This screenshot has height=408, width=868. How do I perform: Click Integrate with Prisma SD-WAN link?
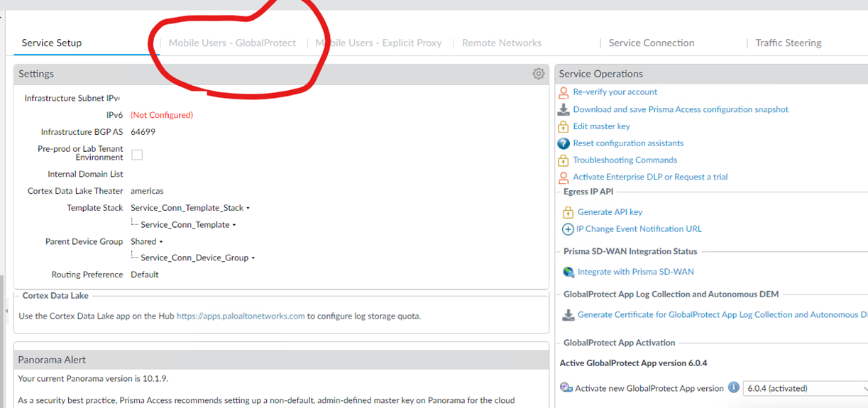[x=636, y=272]
